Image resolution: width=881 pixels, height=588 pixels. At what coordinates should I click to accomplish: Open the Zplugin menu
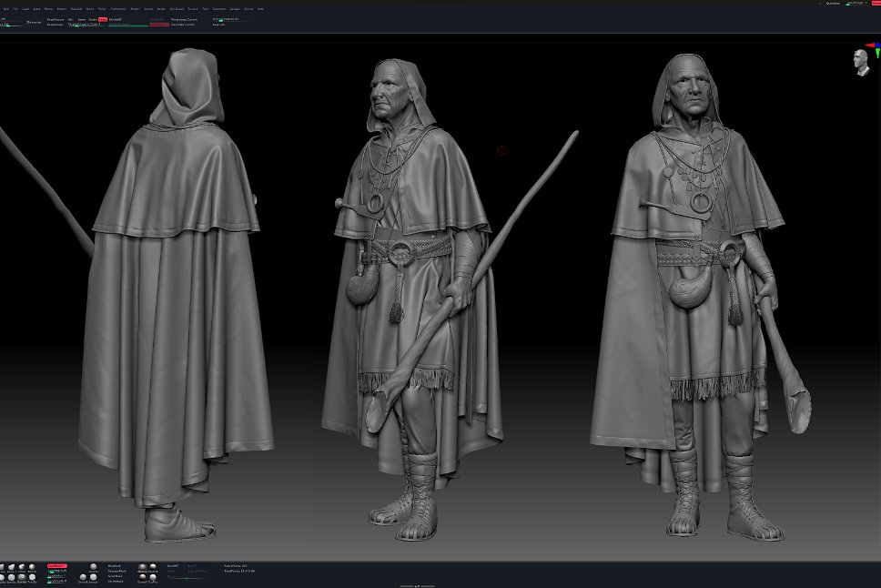[234, 9]
